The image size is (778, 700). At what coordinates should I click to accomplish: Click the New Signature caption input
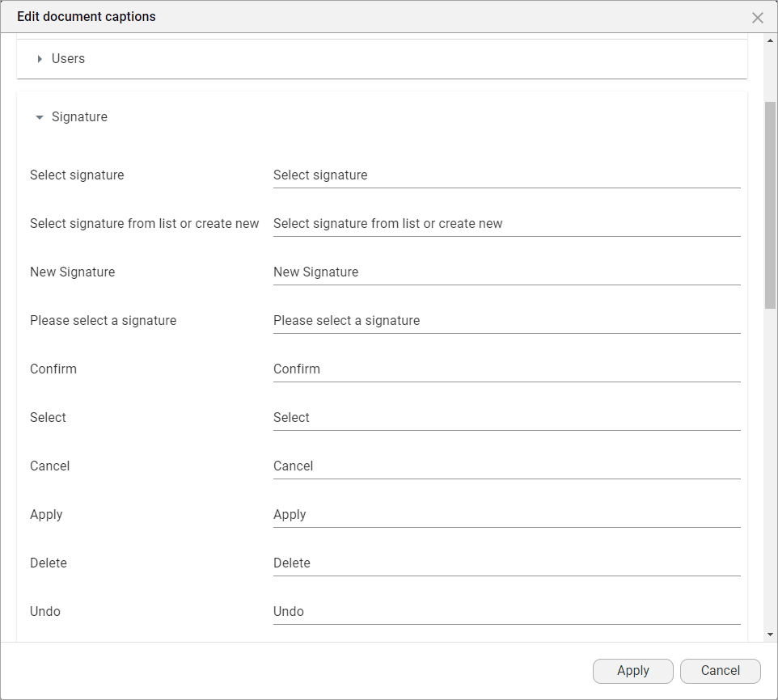[506, 272]
